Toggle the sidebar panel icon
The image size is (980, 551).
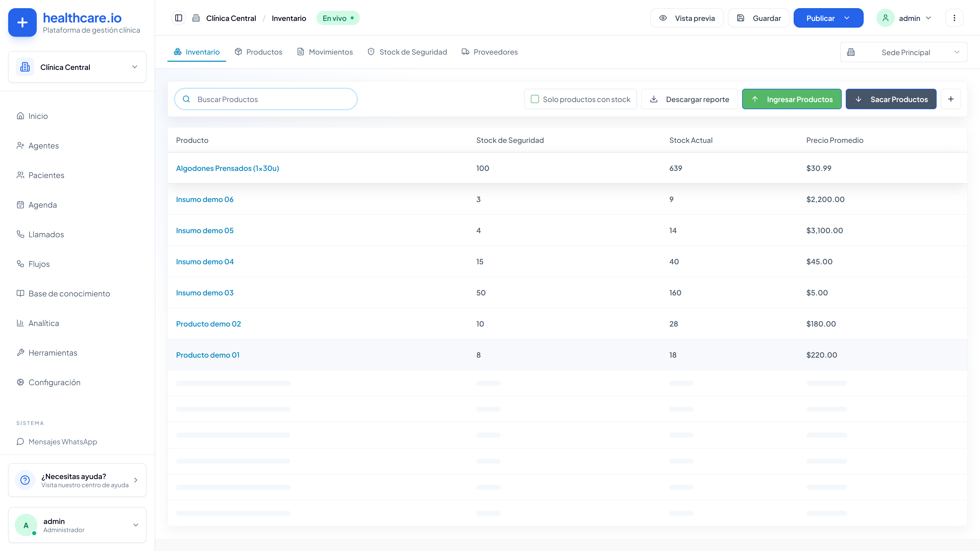[x=178, y=18]
